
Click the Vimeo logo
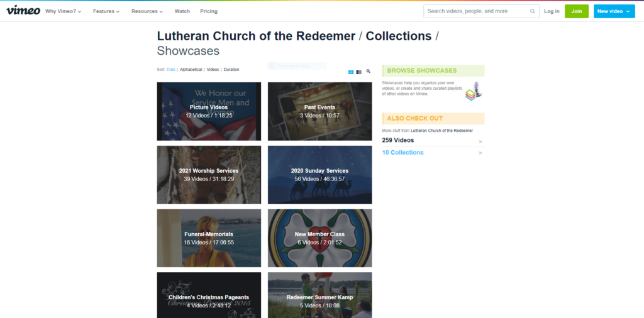pos(23,10)
